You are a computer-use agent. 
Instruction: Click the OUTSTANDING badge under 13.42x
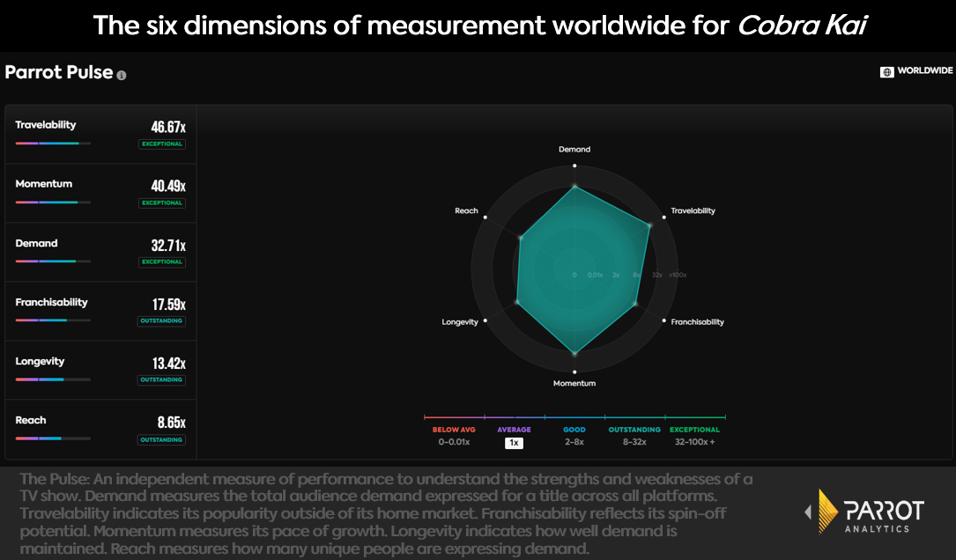(161, 379)
